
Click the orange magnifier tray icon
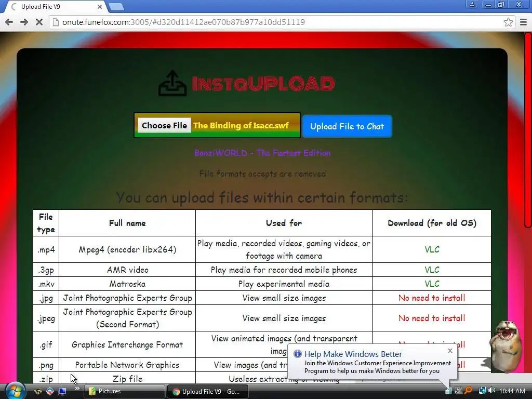tap(469, 391)
